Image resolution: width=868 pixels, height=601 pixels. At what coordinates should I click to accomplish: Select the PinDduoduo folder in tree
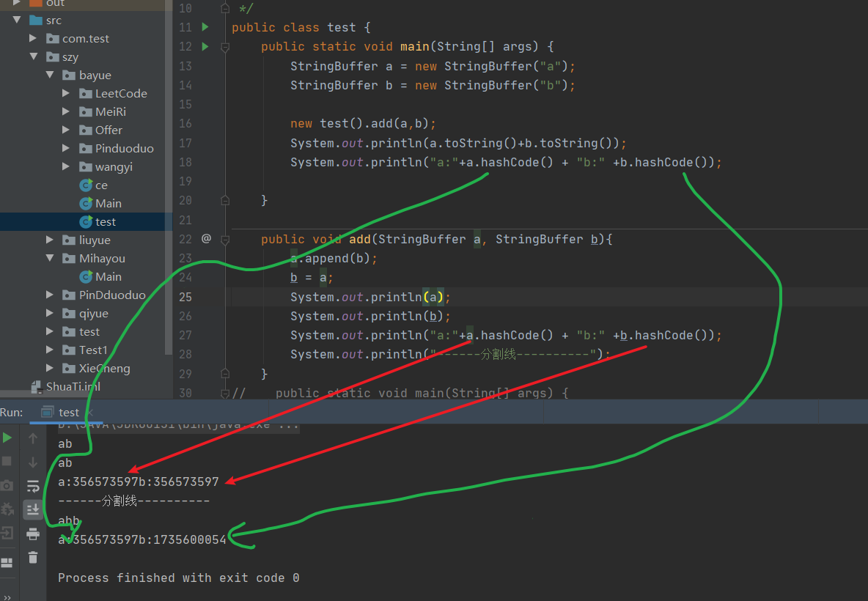tap(112, 295)
